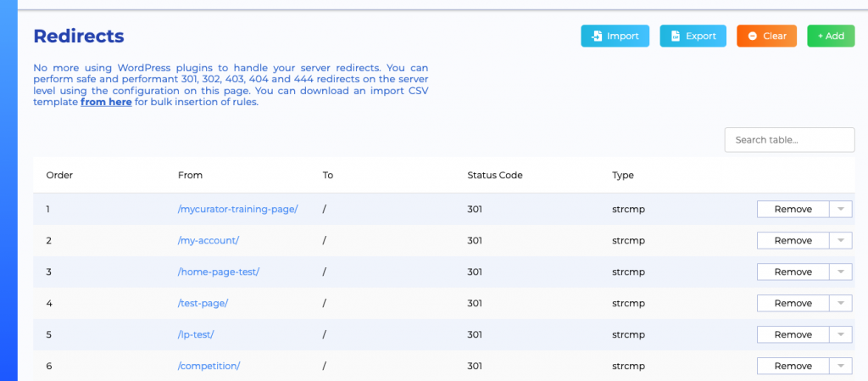
Task: Clear all redirects with Clear button
Action: pos(766,36)
